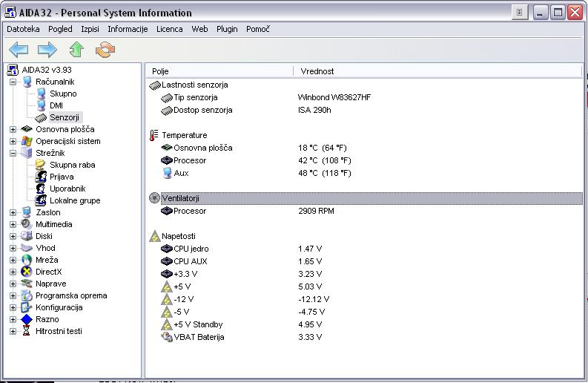This screenshot has height=383, width=588.
Task: Select the Senzorji chip icon in tree
Action: [x=41, y=118]
